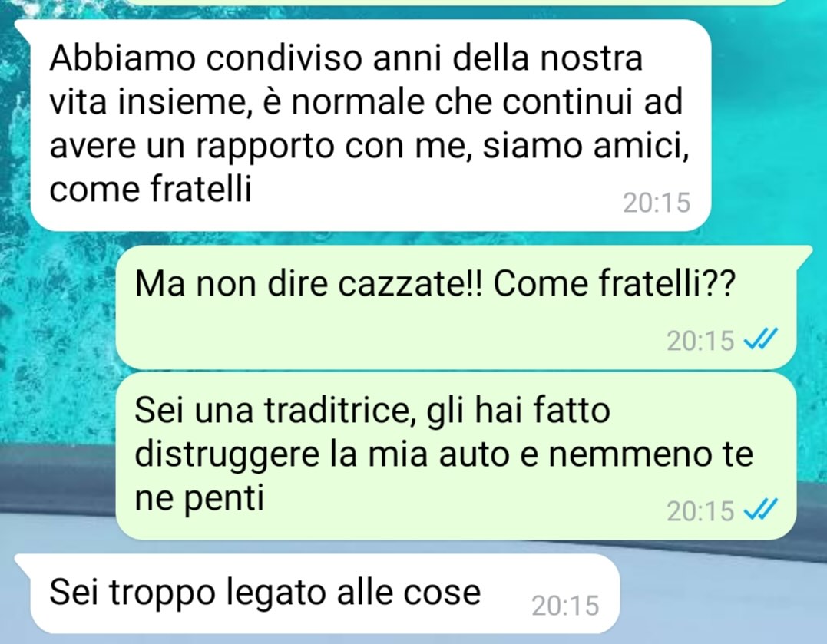The width and height of the screenshot is (827, 644).
Task: Click the blue read receipt on "Come fratelli??" message
Action: click(x=760, y=339)
